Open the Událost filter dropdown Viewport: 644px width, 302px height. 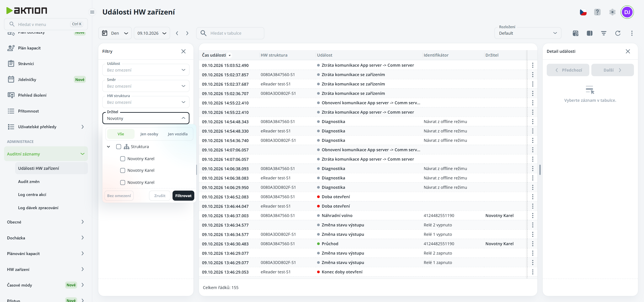pos(146,70)
